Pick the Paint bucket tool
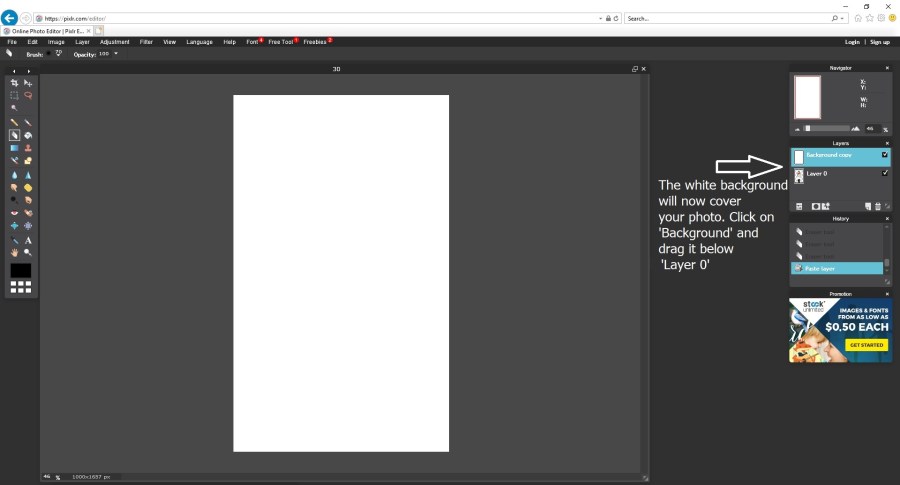Image resolution: width=900 pixels, height=485 pixels. [28, 135]
